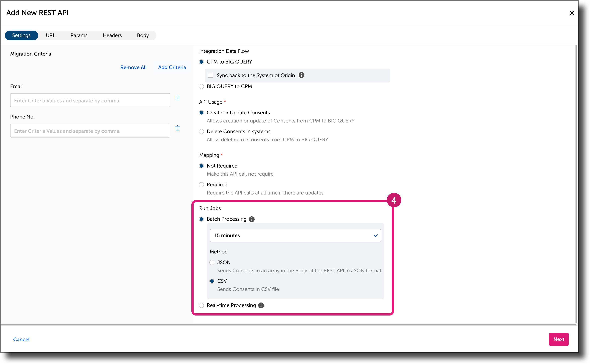Image resolution: width=590 pixels, height=364 pixels.
Task: Show info icon for Real-time Processing
Action: [261, 305]
